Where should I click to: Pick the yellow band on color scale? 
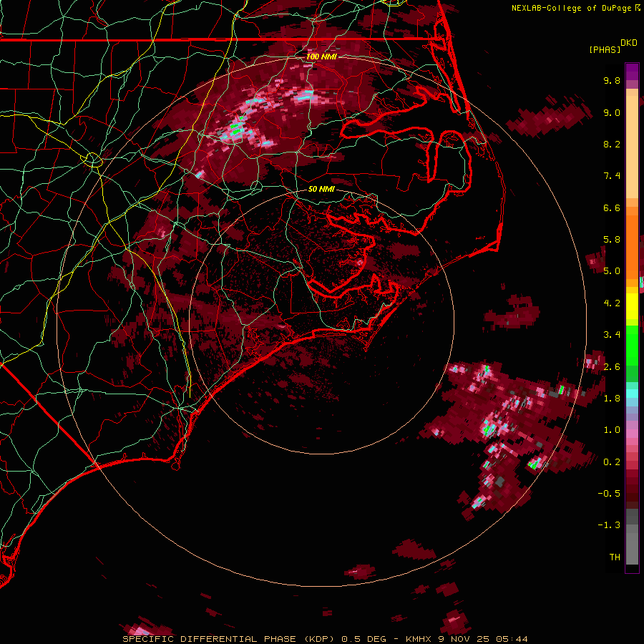click(632, 306)
